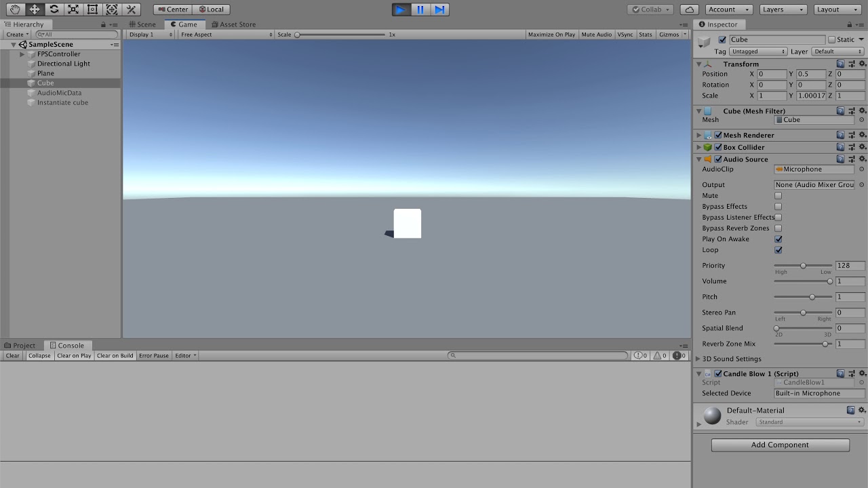Viewport: 868px width, 488px height.
Task: Disable the Audio Source component checkbox
Action: (x=718, y=159)
